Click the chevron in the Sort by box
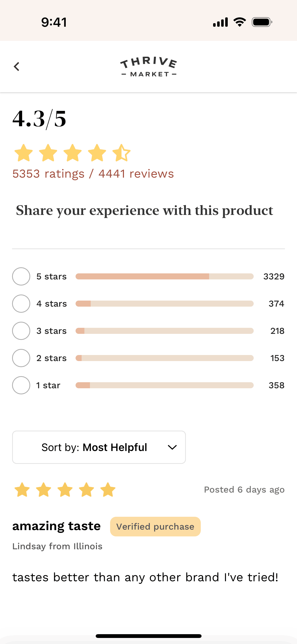297x644 pixels. (x=172, y=447)
